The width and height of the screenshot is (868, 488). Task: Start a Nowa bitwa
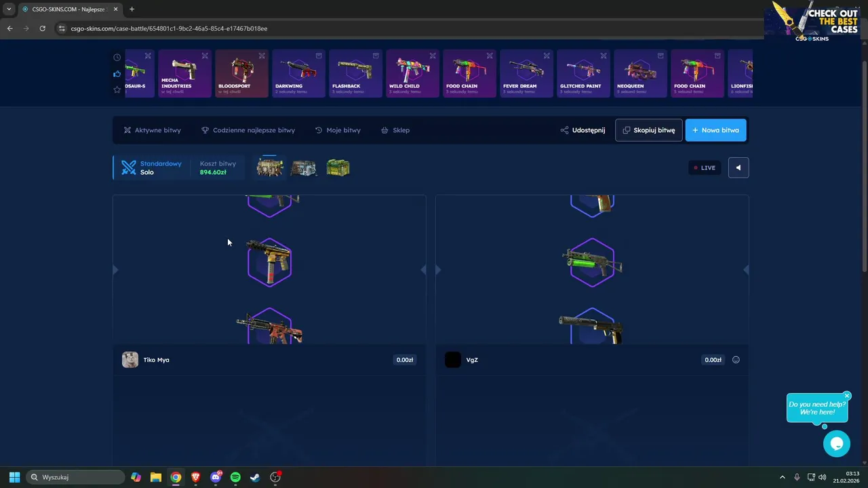[x=715, y=130]
